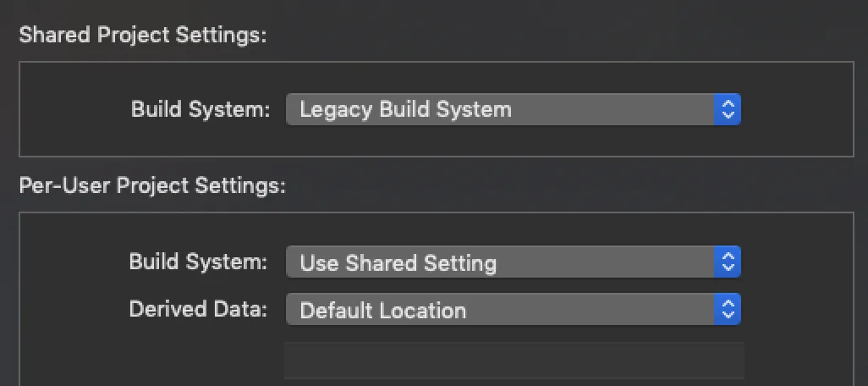
Task: Click the "Default Location" text
Action: (x=382, y=310)
